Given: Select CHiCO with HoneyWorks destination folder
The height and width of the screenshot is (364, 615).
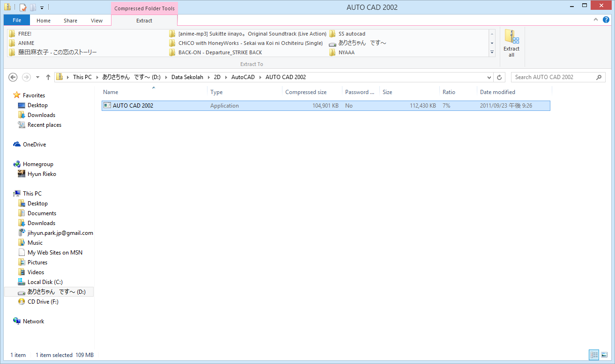Looking at the screenshot, I should [246, 43].
